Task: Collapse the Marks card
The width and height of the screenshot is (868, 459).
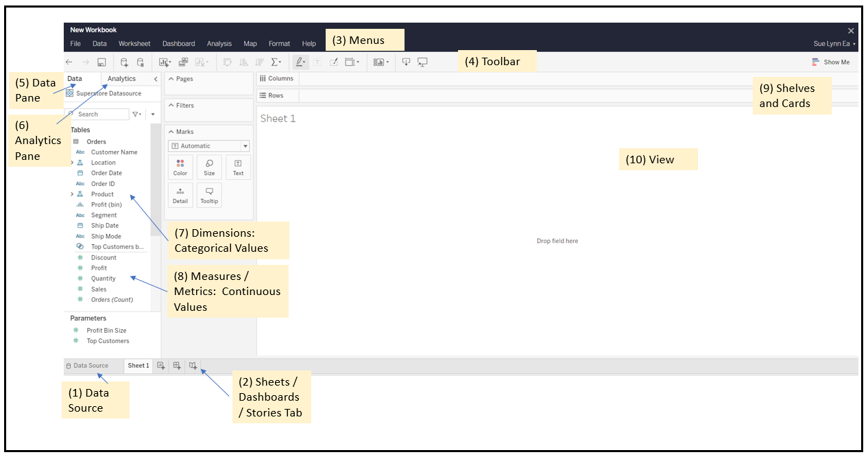Action: click(x=171, y=132)
